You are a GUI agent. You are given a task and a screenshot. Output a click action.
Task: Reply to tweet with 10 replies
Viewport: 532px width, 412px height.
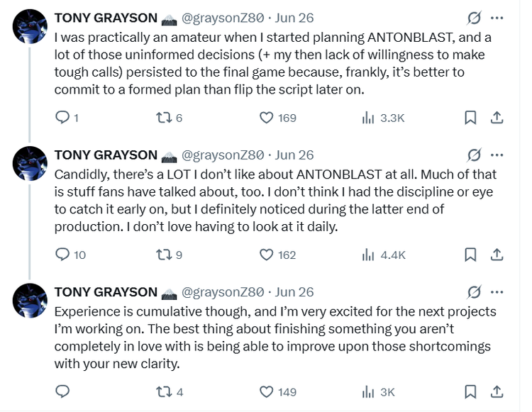point(62,254)
